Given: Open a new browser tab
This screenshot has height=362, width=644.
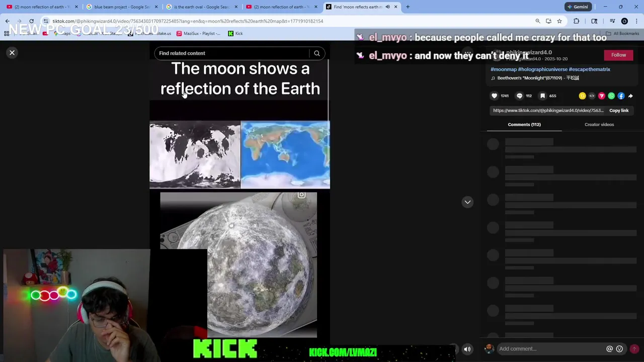Looking at the screenshot, I should (x=408, y=7).
